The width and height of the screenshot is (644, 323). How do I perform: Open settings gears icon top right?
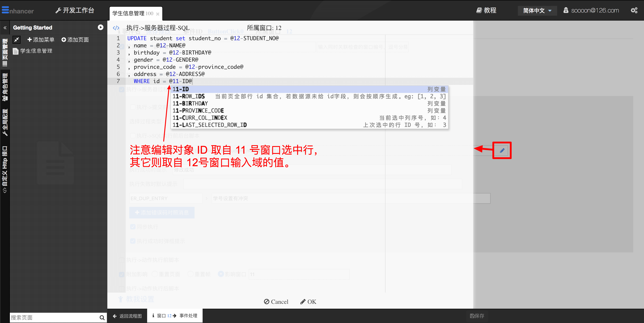[x=634, y=10]
